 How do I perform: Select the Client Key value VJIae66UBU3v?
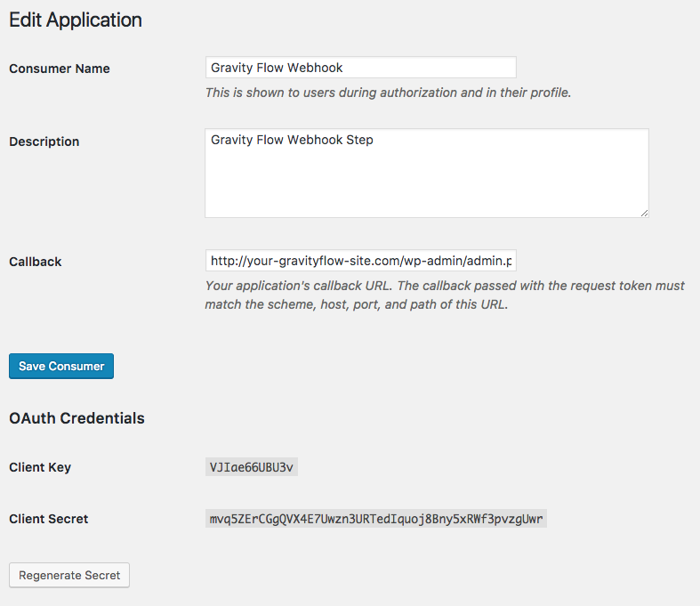point(251,467)
